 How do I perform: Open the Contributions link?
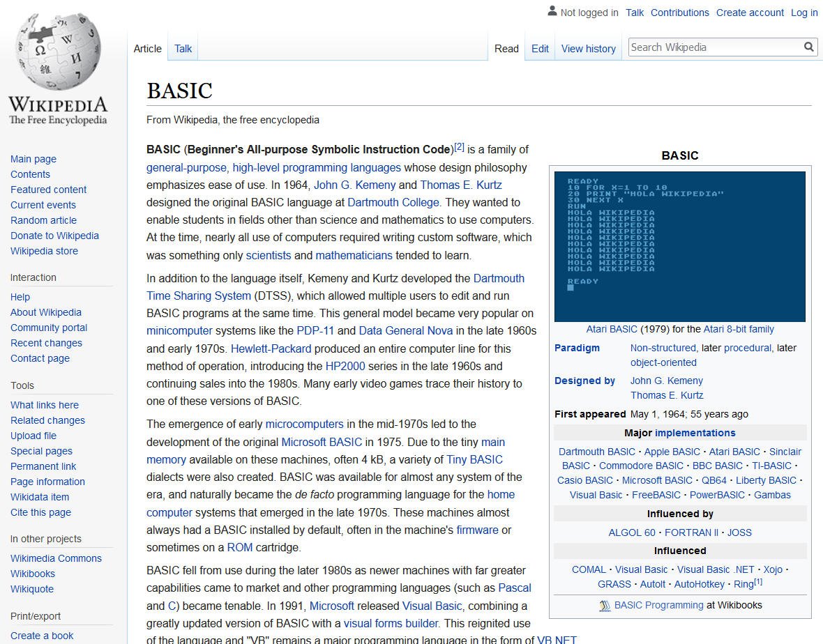point(680,13)
